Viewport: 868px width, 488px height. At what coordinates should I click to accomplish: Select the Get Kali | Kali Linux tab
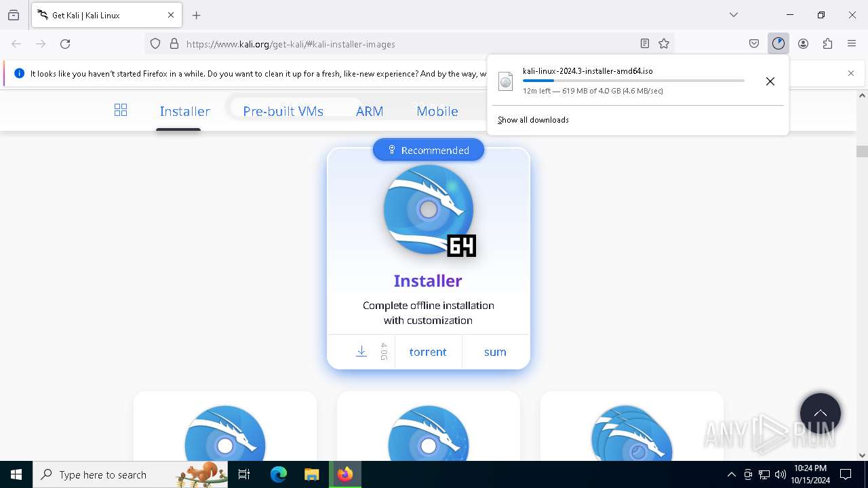[106, 15]
